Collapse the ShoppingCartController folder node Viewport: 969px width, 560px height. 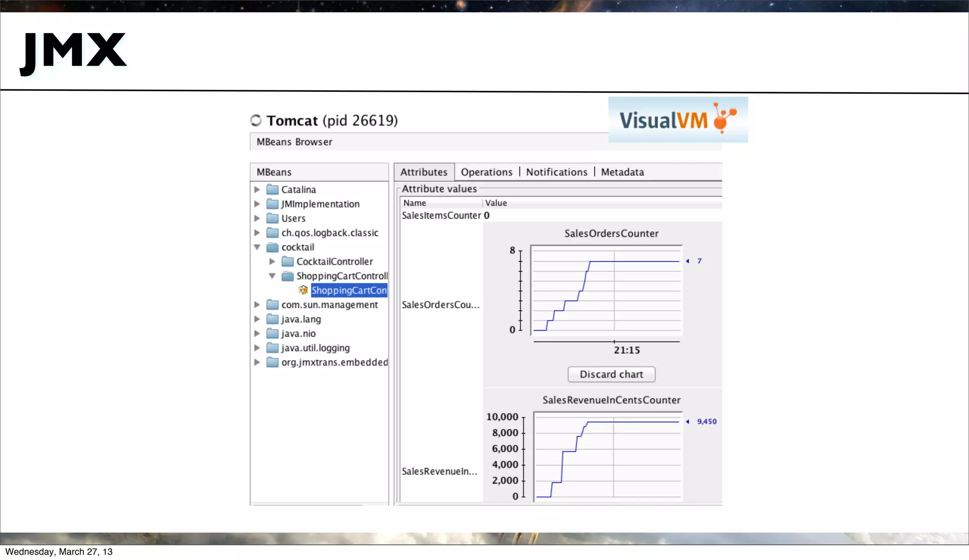(x=272, y=276)
